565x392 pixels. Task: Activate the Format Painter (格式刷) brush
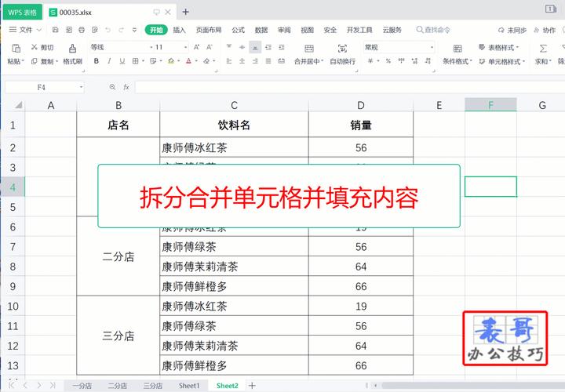point(72,49)
